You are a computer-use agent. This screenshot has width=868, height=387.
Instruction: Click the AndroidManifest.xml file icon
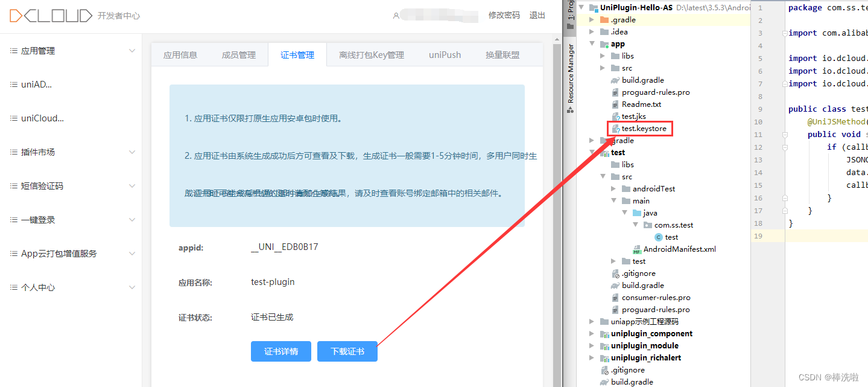tap(637, 249)
